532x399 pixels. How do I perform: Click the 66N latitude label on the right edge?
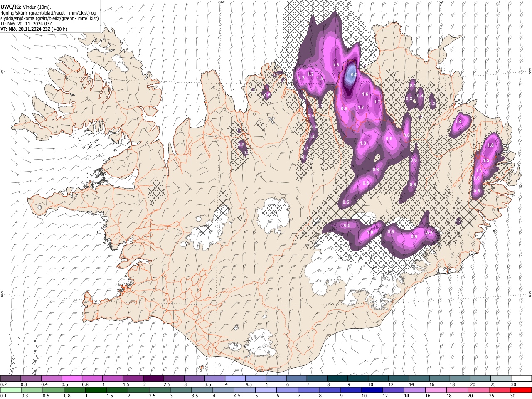pyautogui.click(x=530, y=71)
